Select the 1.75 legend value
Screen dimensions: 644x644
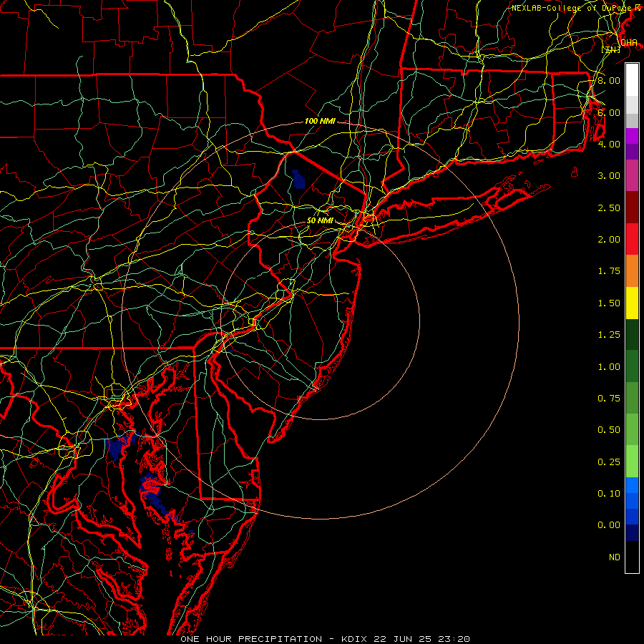(609, 271)
